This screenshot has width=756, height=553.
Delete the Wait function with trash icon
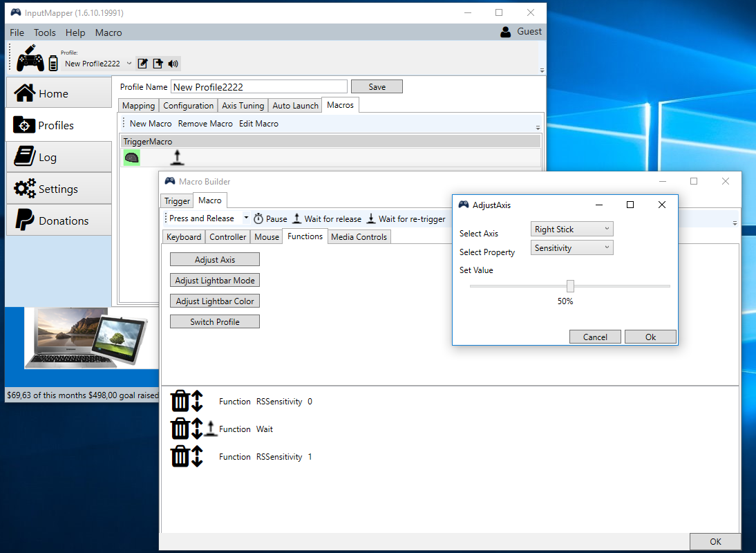pyautogui.click(x=180, y=429)
